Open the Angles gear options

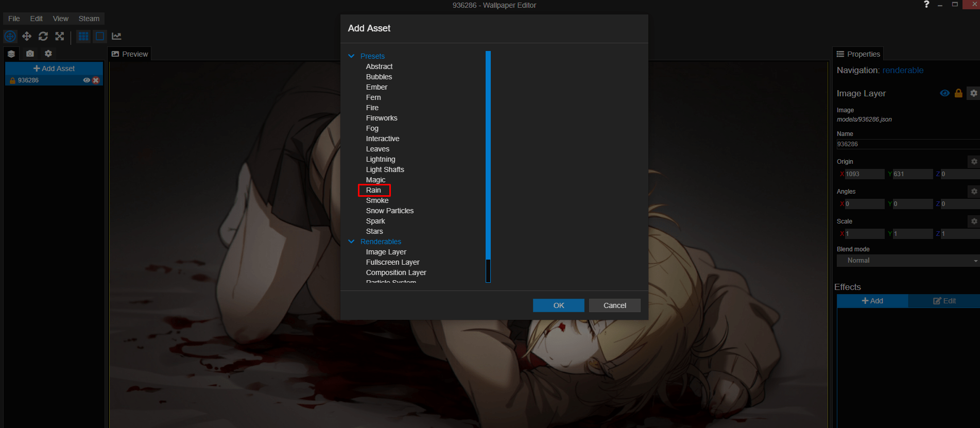974,191
